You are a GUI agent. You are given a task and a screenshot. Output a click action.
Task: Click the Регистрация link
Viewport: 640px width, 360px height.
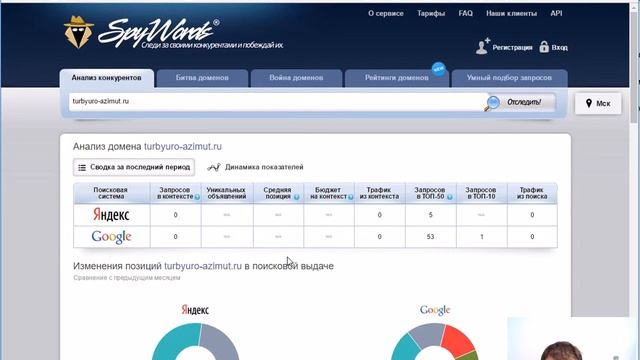pyautogui.click(x=512, y=48)
